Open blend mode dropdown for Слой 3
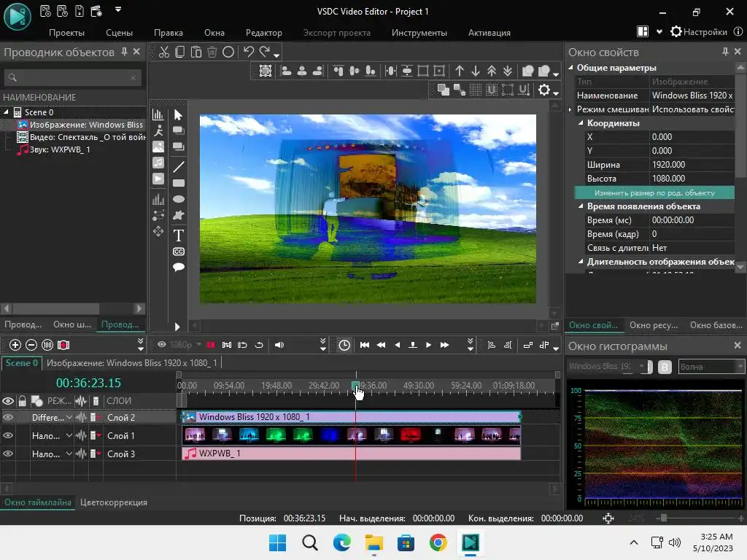This screenshot has height=560, width=747. pyautogui.click(x=69, y=454)
